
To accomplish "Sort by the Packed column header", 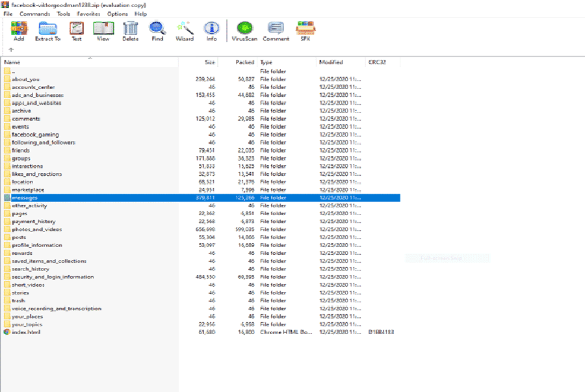I will coord(238,62).
